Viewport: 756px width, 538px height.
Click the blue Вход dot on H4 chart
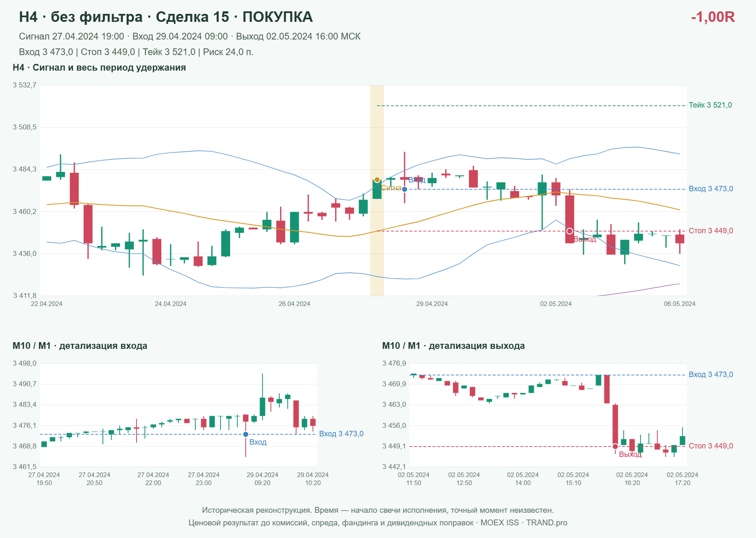tap(404, 189)
